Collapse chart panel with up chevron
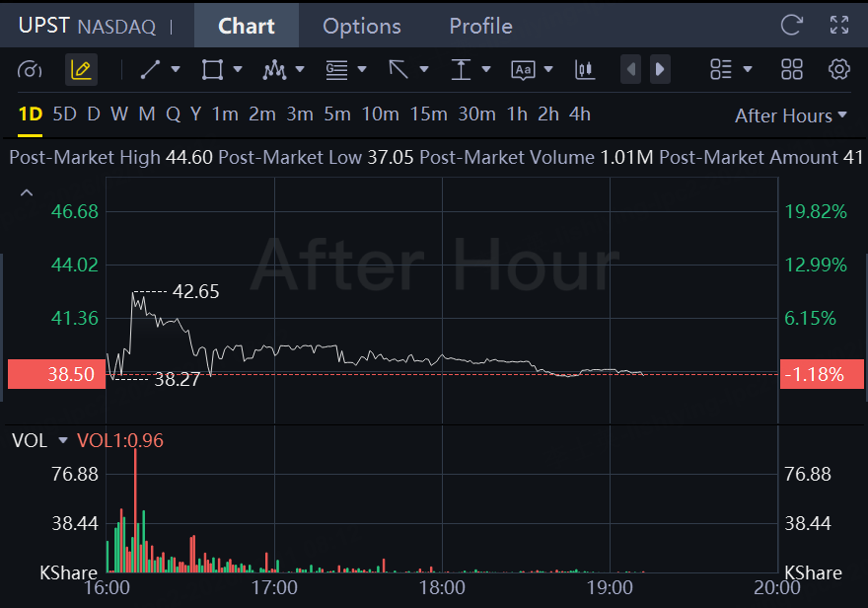The height and width of the screenshot is (608, 868). 27,192
